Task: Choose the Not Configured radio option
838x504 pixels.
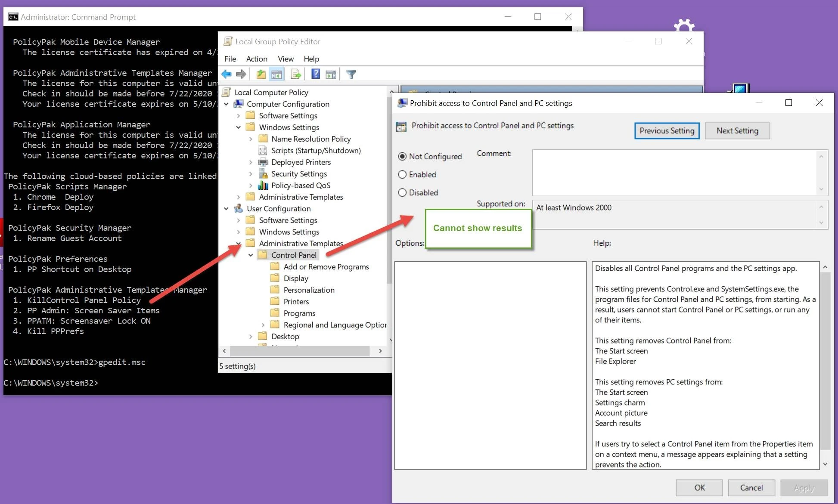Action: point(402,156)
